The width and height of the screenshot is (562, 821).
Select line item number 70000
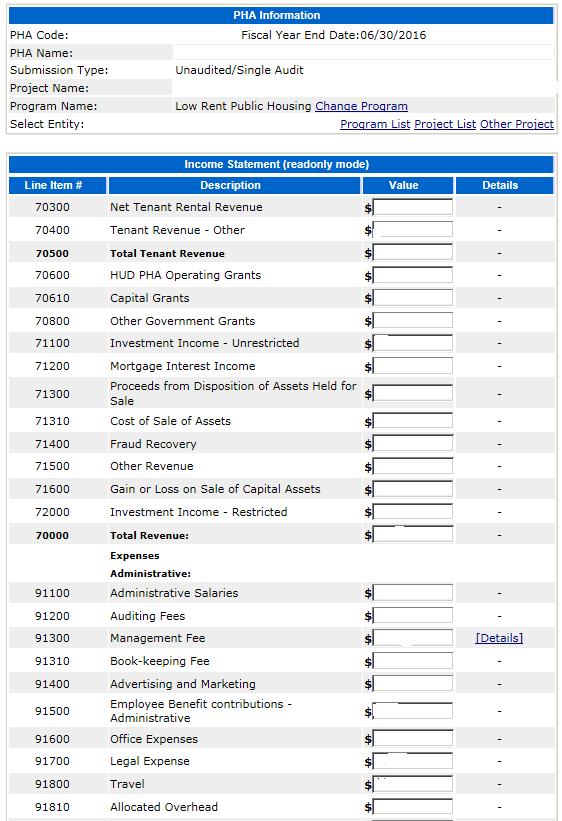pos(52,535)
